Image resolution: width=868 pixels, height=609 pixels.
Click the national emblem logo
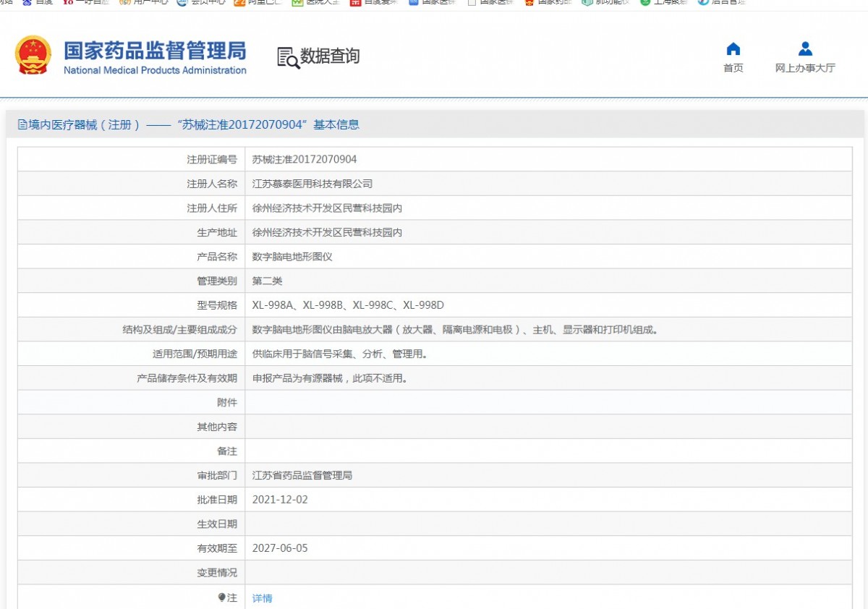[x=33, y=55]
